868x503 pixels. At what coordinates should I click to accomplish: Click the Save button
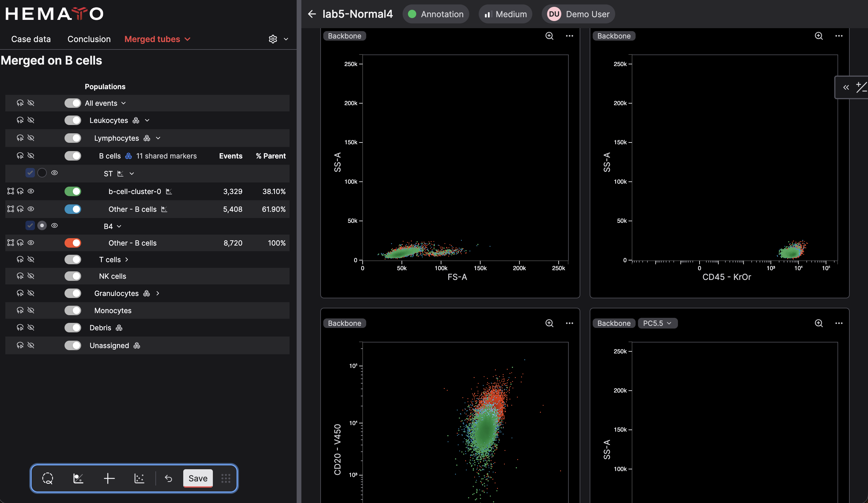click(x=198, y=478)
